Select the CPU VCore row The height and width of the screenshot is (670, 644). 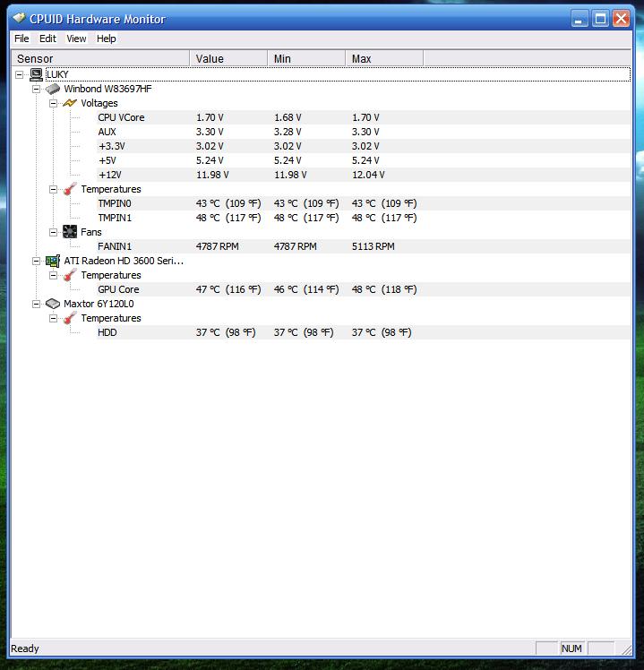tap(364, 117)
